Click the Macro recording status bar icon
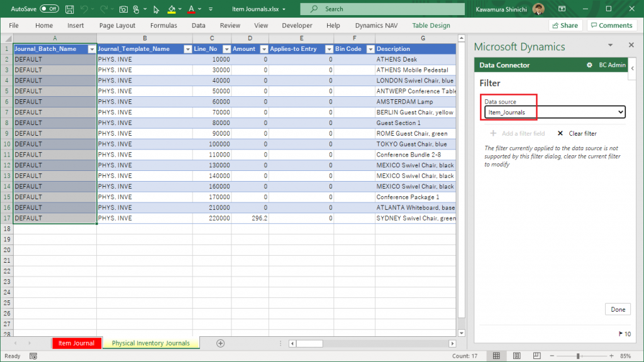Viewport: 644px width, 362px height. [33, 356]
